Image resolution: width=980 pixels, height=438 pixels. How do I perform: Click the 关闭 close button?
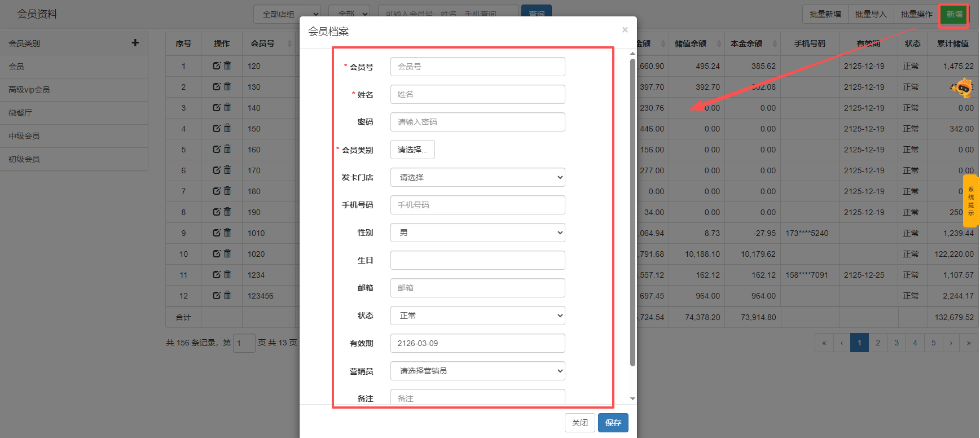[579, 423]
